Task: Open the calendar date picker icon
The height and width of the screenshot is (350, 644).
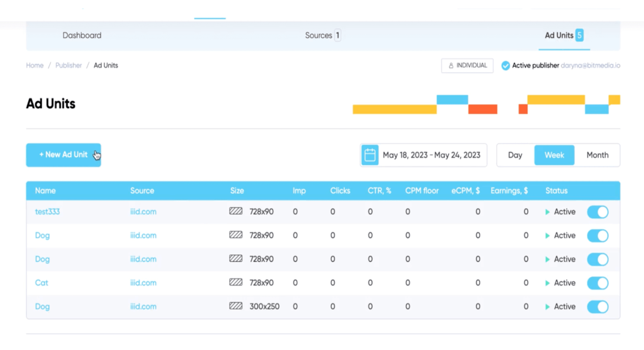Action: (370, 155)
